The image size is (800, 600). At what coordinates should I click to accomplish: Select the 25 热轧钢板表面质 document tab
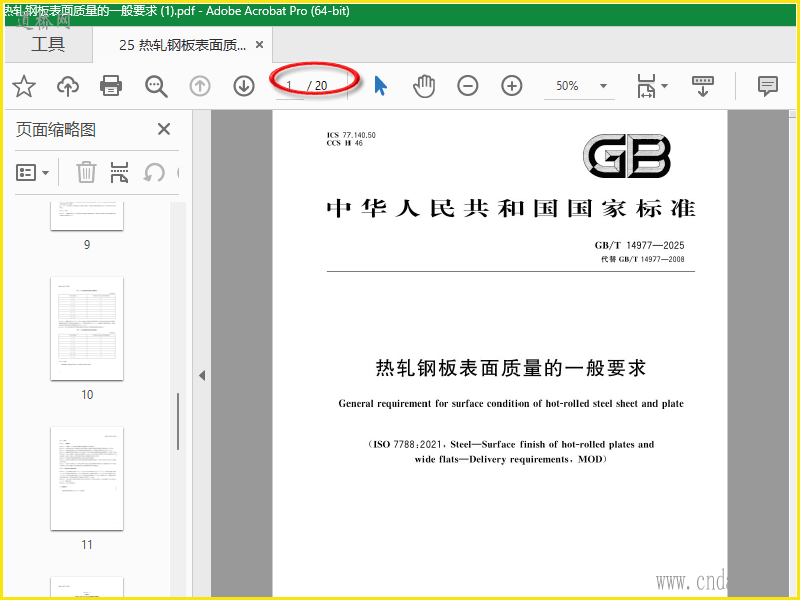pos(182,45)
